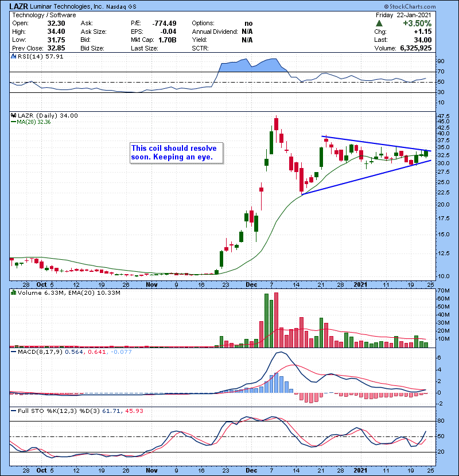The width and height of the screenshot is (459, 476).
Task: Click the Options value 'no'
Action: pyautogui.click(x=248, y=24)
